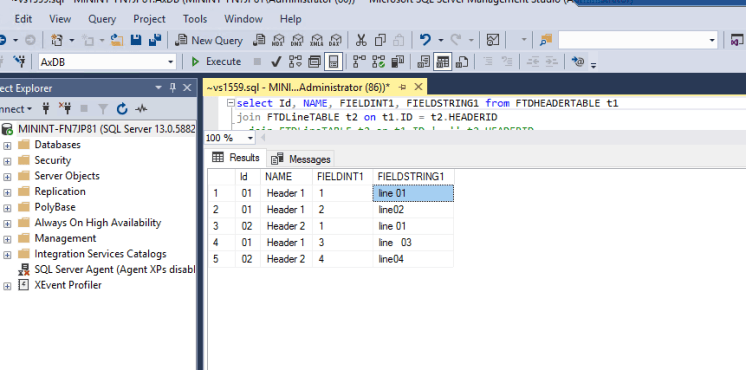
Task: Select the XEvent Profiler tree item
Action: [x=68, y=285]
